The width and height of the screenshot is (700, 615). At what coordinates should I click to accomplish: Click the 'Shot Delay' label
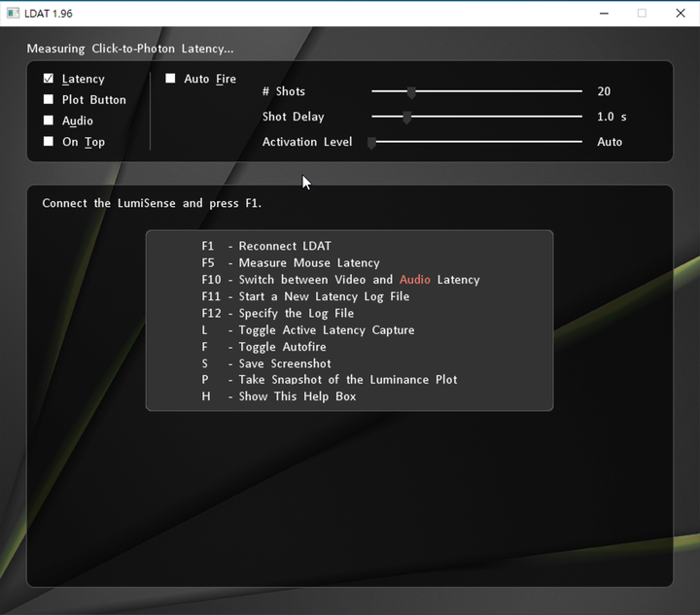(x=294, y=117)
